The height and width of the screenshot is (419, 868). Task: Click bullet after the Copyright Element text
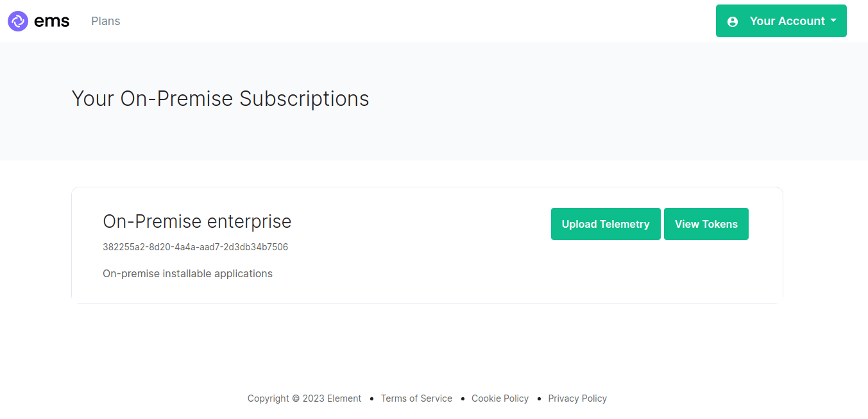tap(371, 399)
